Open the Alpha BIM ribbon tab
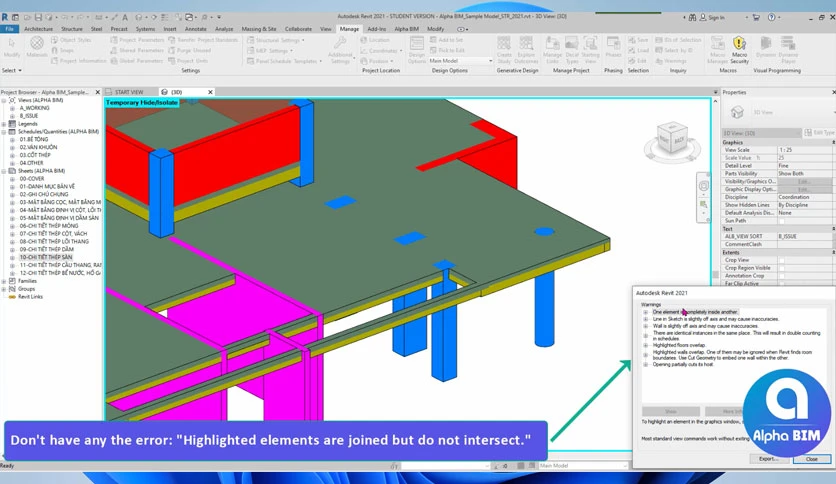Screen dimensions: 836x484 click(406, 29)
